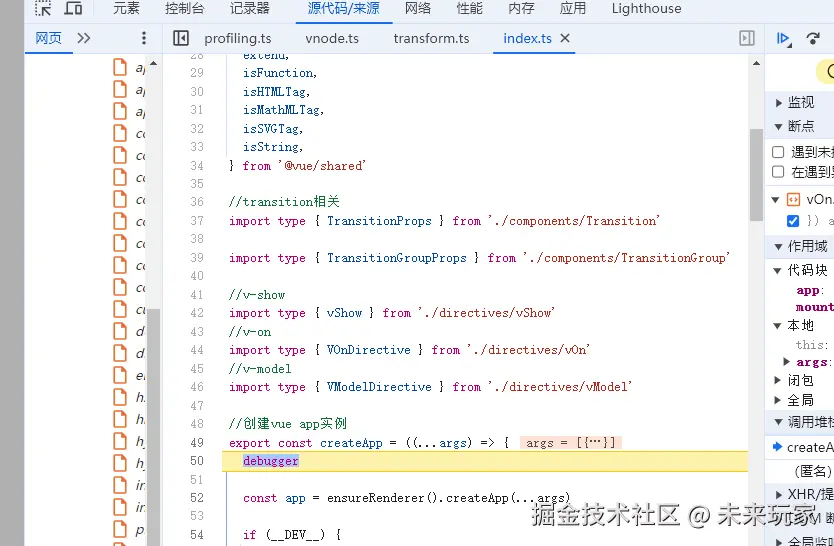This screenshot has height=546, width=834.
Task: Expand the 监视 section
Action: [x=779, y=103]
